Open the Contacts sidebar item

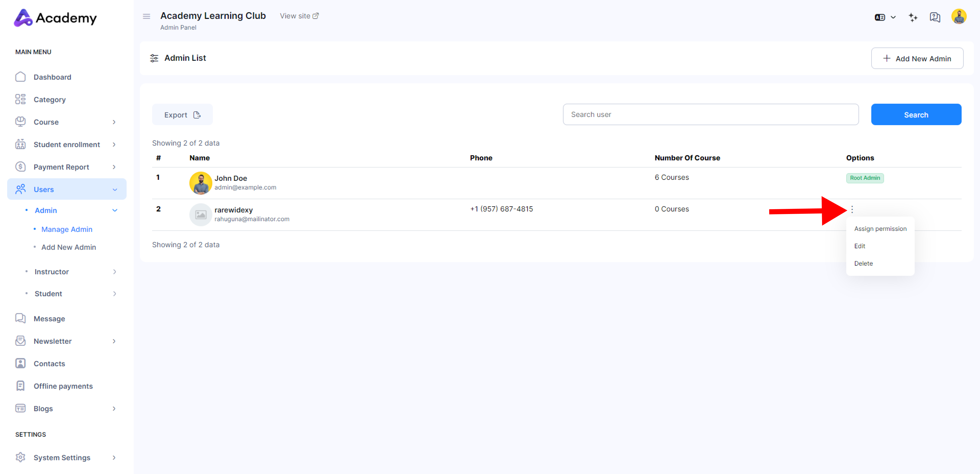click(49, 363)
